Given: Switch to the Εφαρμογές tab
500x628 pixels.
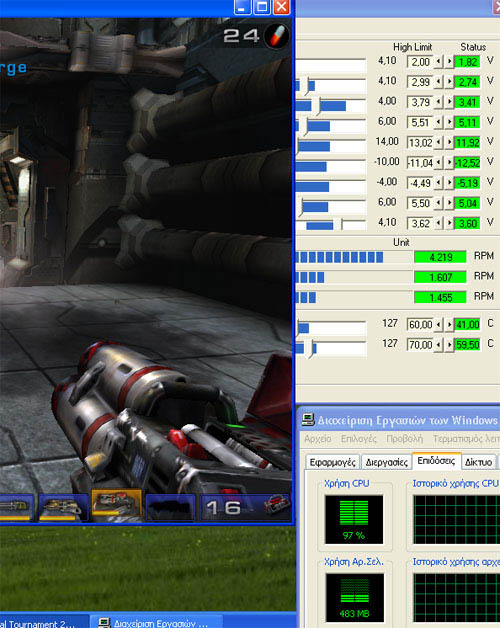Looking at the screenshot, I should [333, 462].
